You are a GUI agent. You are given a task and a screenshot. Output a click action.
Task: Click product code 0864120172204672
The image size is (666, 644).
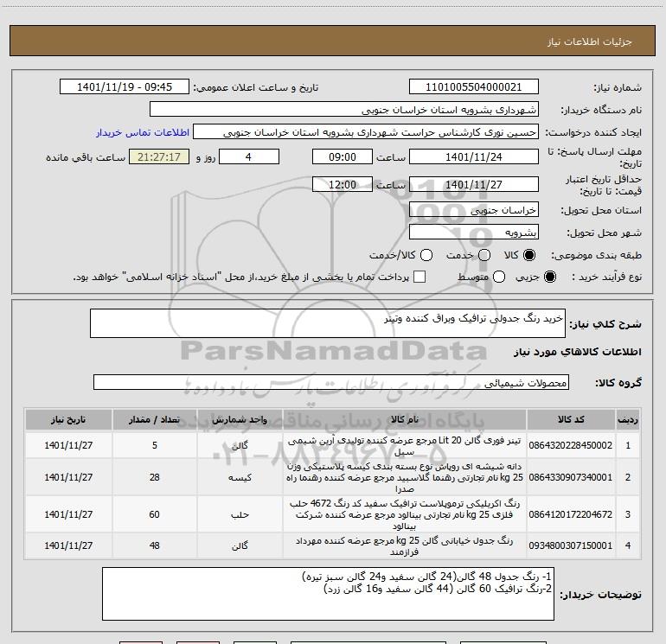click(571, 514)
